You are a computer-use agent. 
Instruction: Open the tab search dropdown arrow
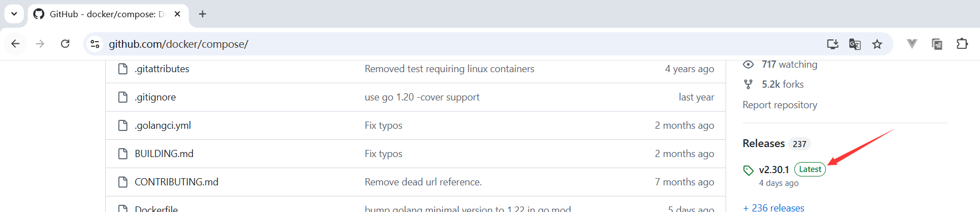(14, 14)
